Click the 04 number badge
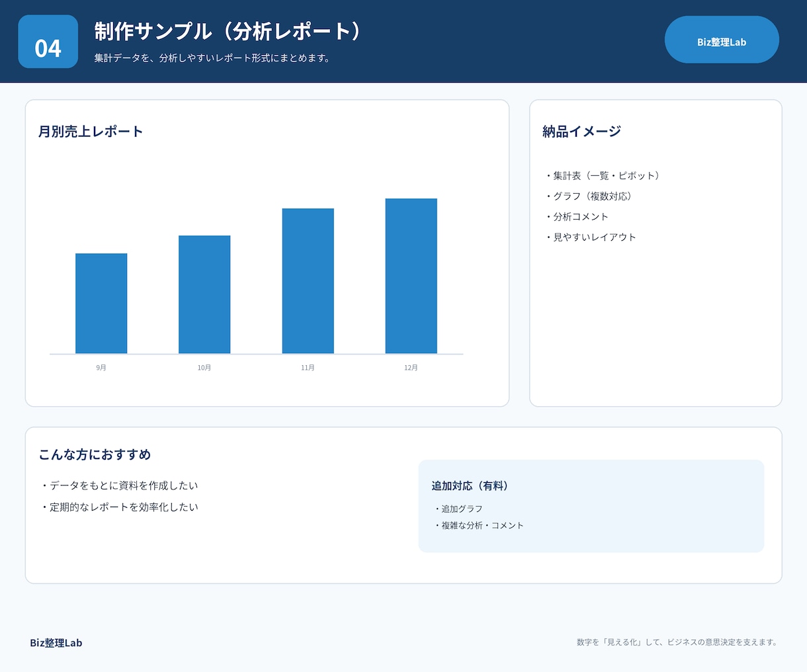 coord(48,42)
